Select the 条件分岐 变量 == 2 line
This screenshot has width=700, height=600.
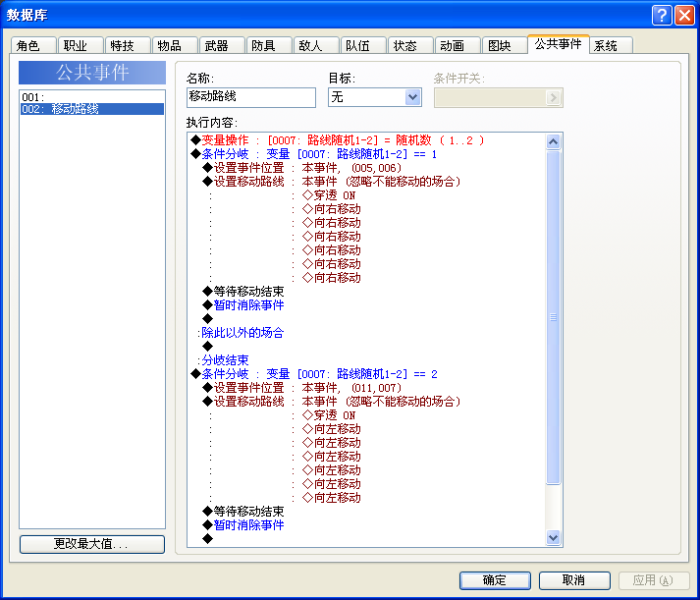pos(314,374)
